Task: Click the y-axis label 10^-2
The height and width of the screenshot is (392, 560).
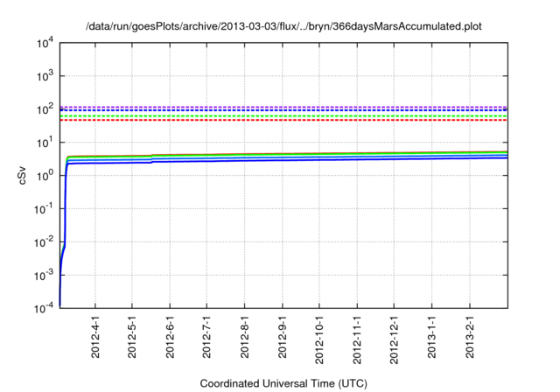Action: point(44,241)
